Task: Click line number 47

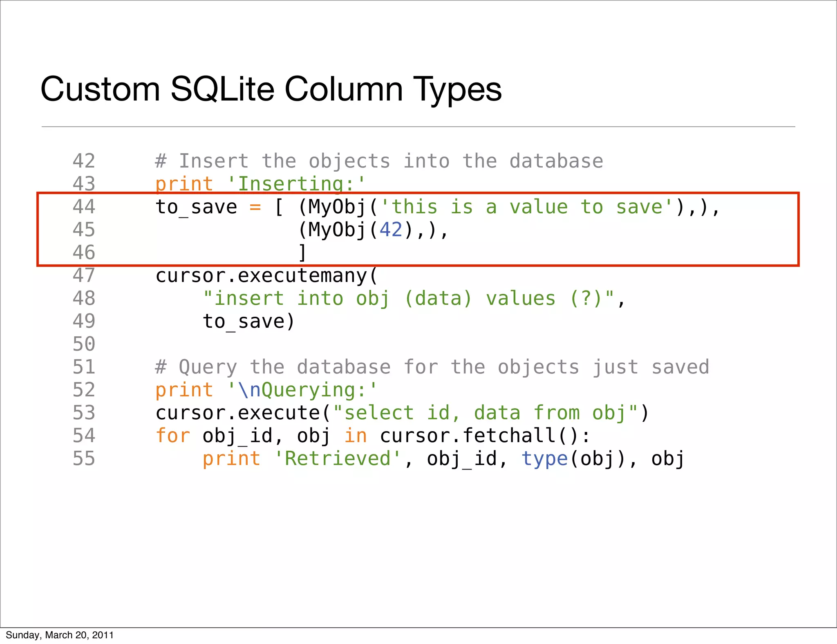Action: point(84,275)
